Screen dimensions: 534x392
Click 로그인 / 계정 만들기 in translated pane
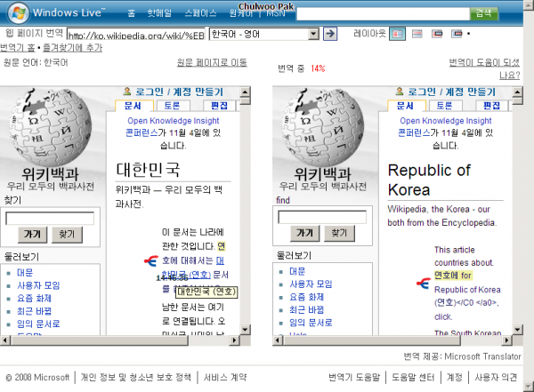pos(451,92)
